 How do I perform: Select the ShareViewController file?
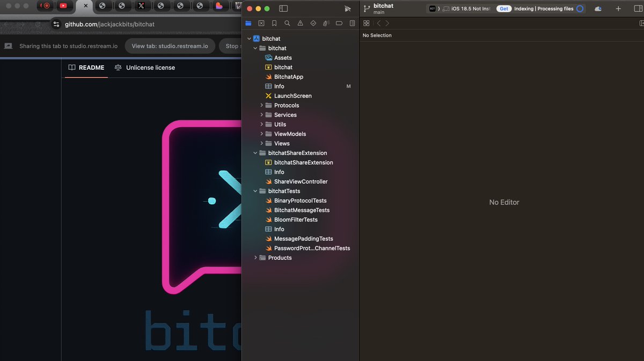(297, 181)
